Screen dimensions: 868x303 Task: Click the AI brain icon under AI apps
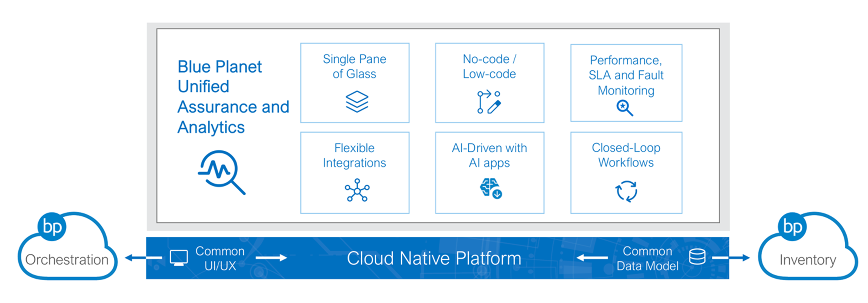click(491, 188)
